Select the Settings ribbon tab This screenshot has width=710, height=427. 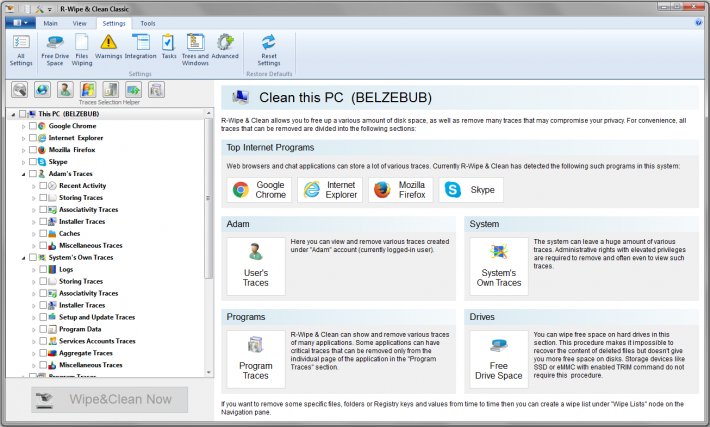pos(114,23)
